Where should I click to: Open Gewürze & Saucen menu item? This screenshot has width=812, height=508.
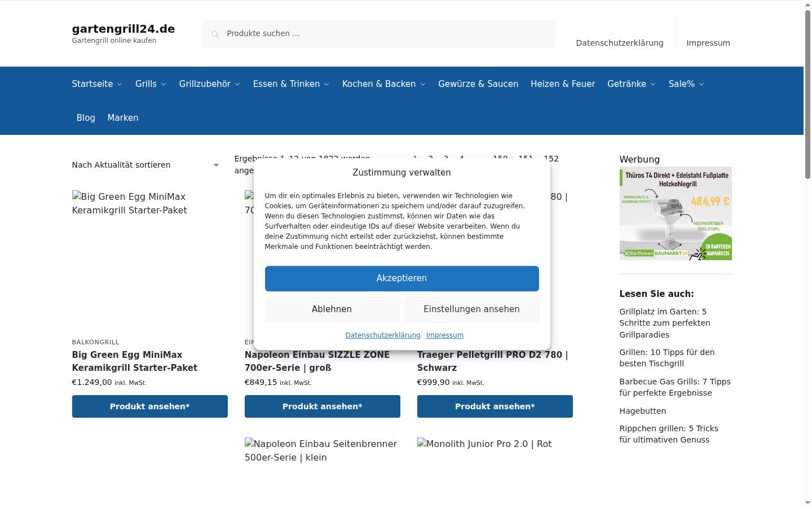pyautogui.click(x=478, y=84)
